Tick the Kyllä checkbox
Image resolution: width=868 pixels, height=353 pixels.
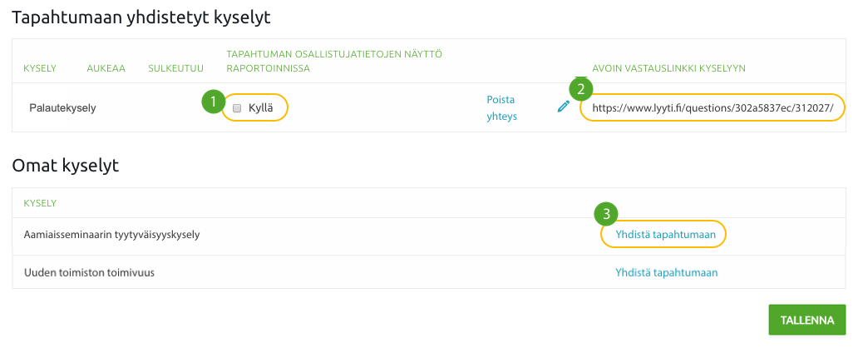(x=237, y=108)
